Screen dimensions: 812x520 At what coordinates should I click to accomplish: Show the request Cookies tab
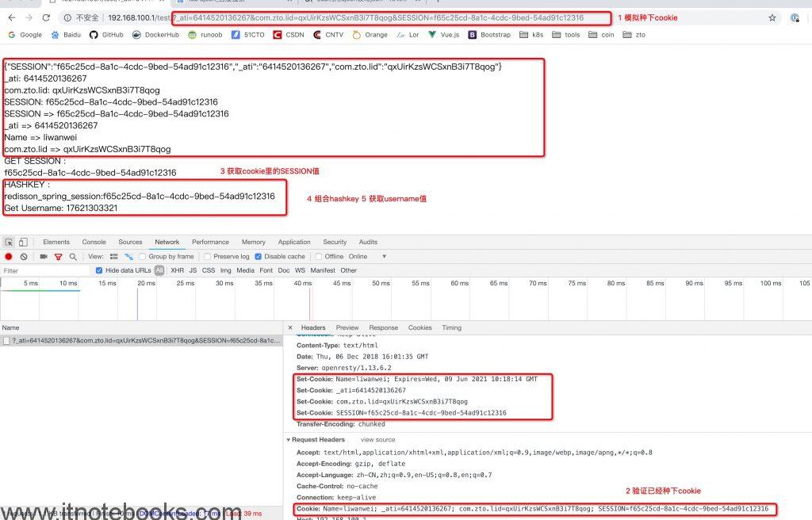tap(419, 328)
